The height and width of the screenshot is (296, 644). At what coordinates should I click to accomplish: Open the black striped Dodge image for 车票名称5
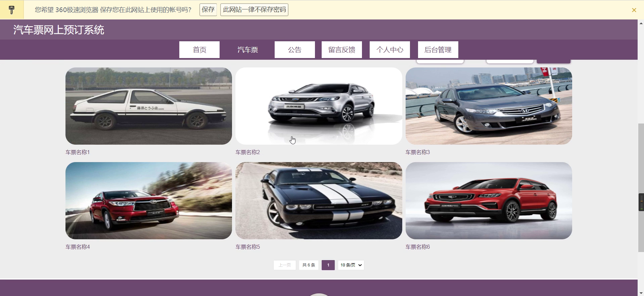(319, 201)
